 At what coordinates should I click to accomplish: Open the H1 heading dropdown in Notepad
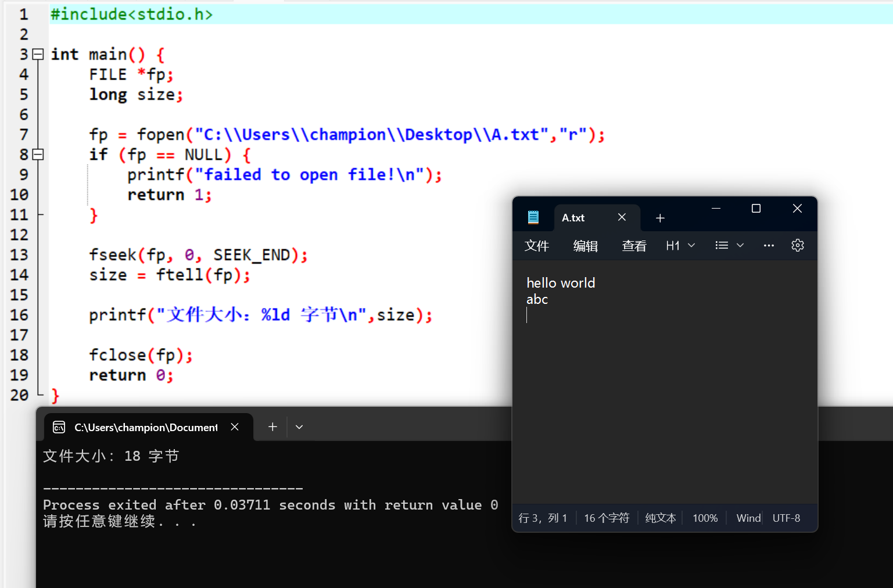(680, 245)
